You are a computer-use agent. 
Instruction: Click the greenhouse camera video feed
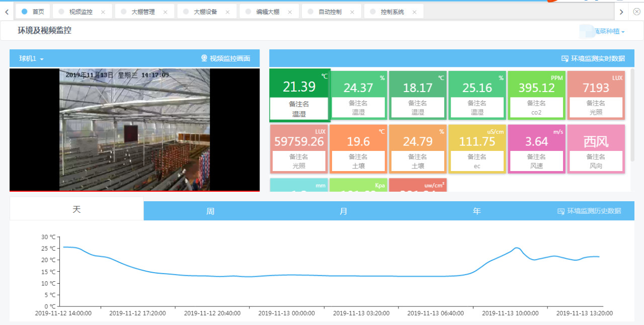[x=134, y=130]
